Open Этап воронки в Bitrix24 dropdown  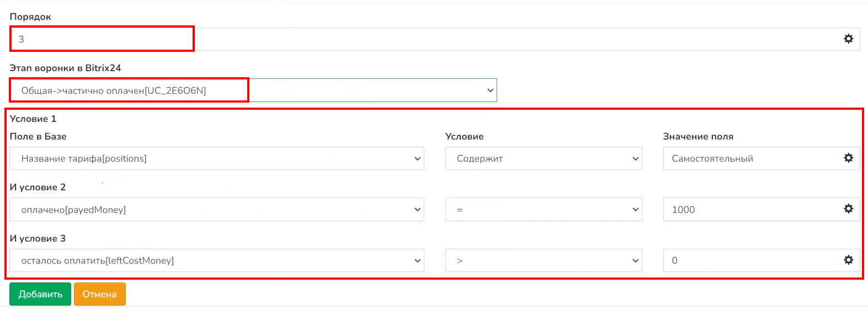coord(254,90)
